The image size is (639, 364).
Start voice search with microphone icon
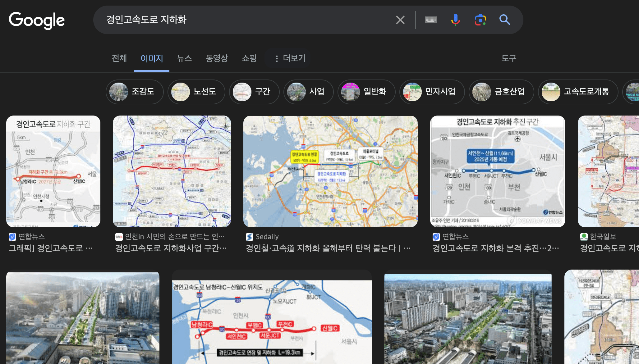(x=455, y=20)
